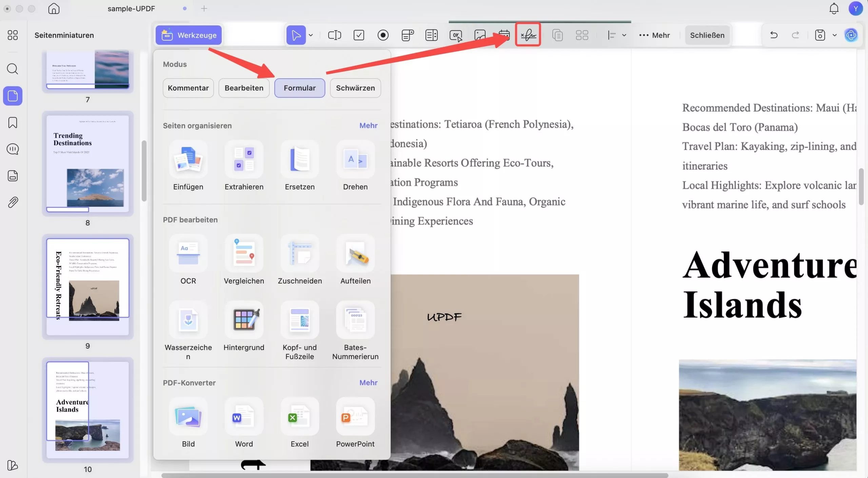
Task: Click the horizontal scrollbar at the bottom
Action: click(415, 475)
